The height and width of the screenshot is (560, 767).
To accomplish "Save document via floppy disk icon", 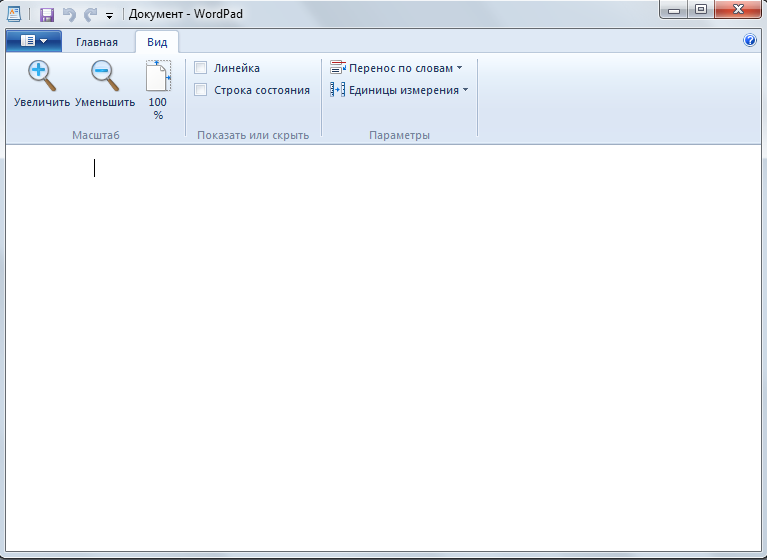I will [x=46, y=14].
